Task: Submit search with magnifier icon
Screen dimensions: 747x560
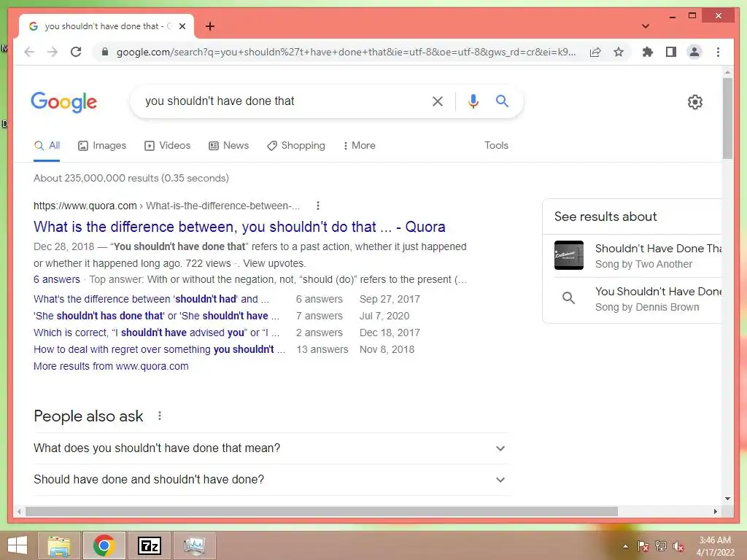Action: 502,101
